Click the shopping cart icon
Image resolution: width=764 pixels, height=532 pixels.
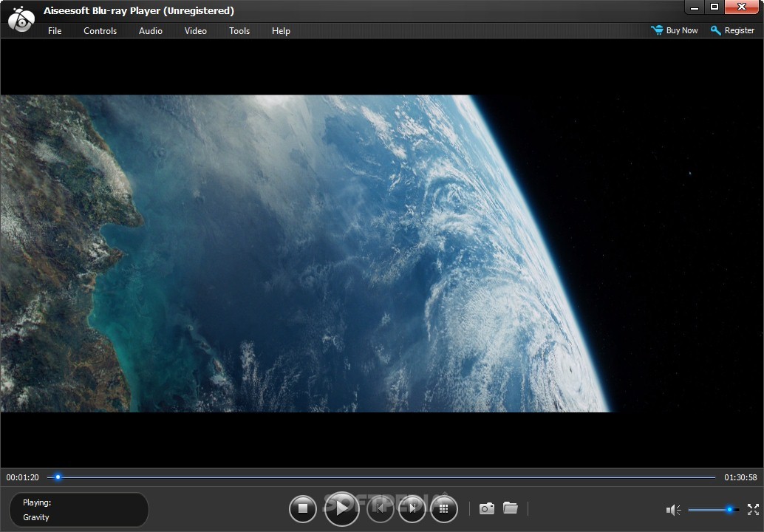pyautogui.click(x=657, y=30)
